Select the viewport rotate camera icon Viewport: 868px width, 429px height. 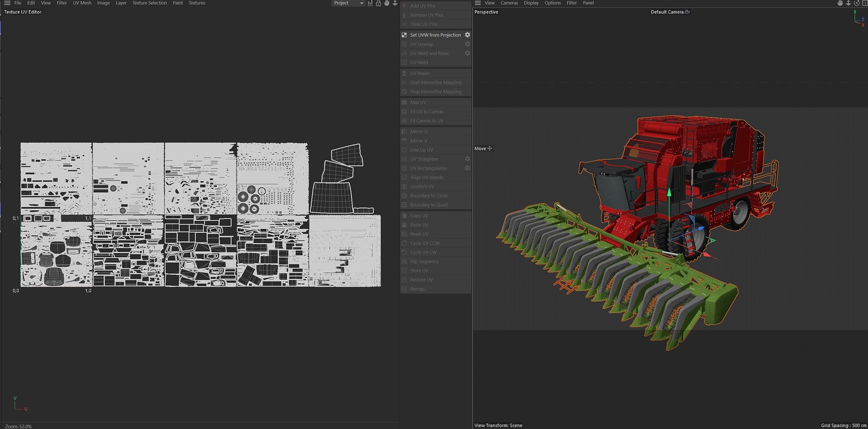(x=856, y=3)
